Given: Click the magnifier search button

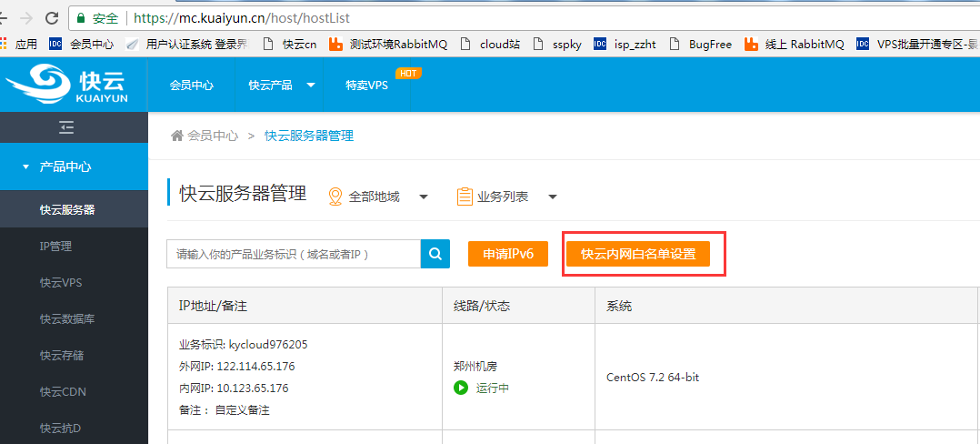Looking at the screenshot, I should coord(435,254).
